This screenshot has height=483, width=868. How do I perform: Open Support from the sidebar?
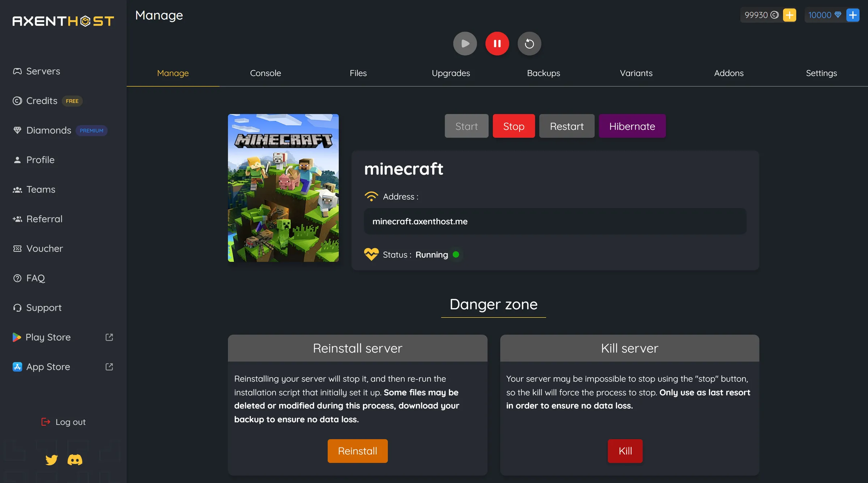click(43, 307)
